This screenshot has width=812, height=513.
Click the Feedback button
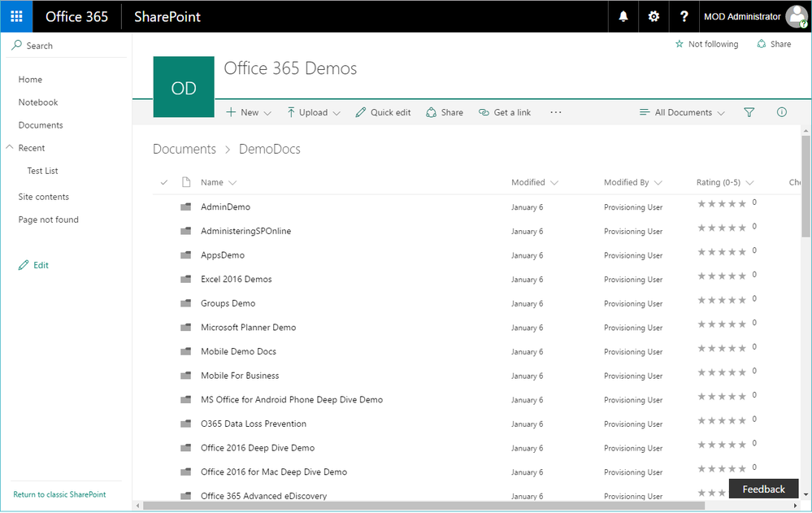pos(763,489)
